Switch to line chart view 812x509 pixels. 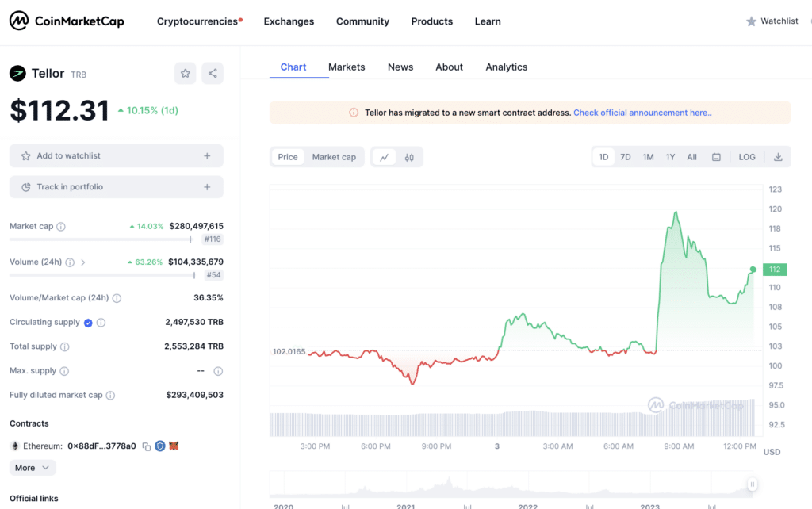coord(385,158)
